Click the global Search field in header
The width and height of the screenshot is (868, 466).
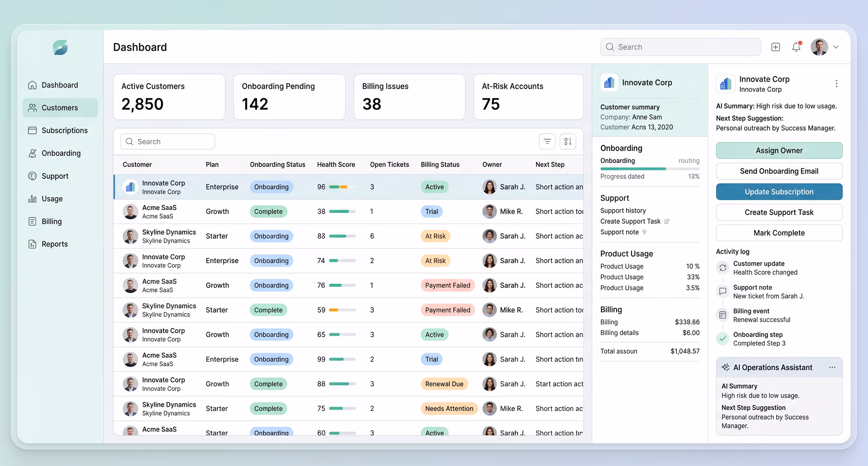pyautogui.click(x=680, y=47)
